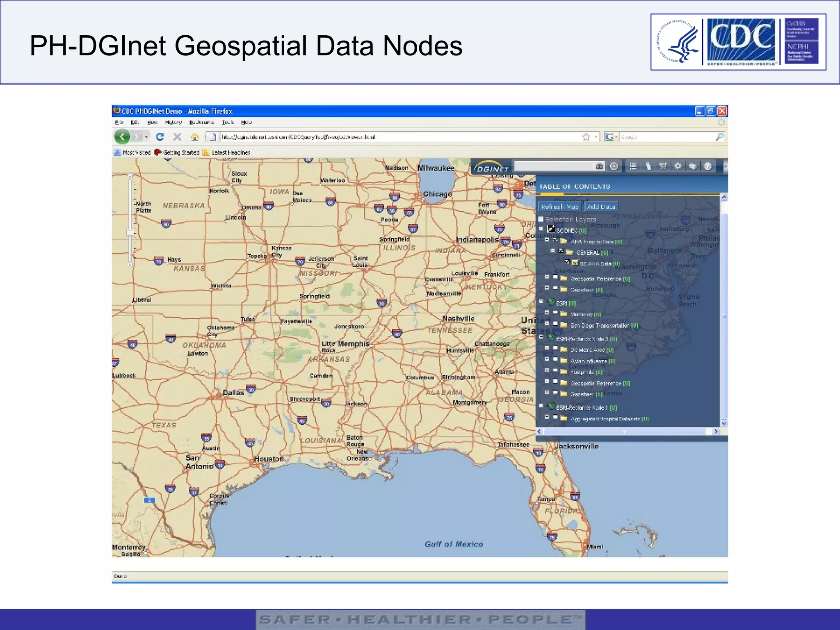Viewport: 840px width, 630px height.
Task: Bookmark this page with the star icon
Action: point(586,137)
